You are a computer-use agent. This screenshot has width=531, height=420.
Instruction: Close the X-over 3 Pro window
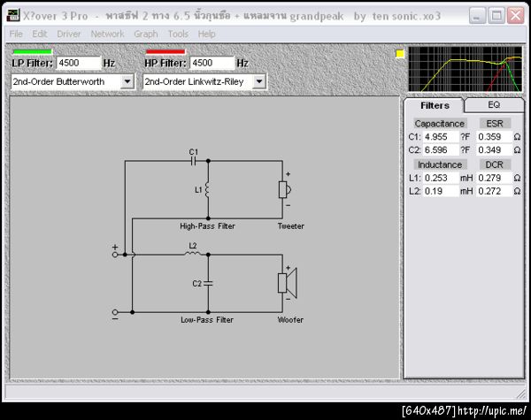(516, 16)
